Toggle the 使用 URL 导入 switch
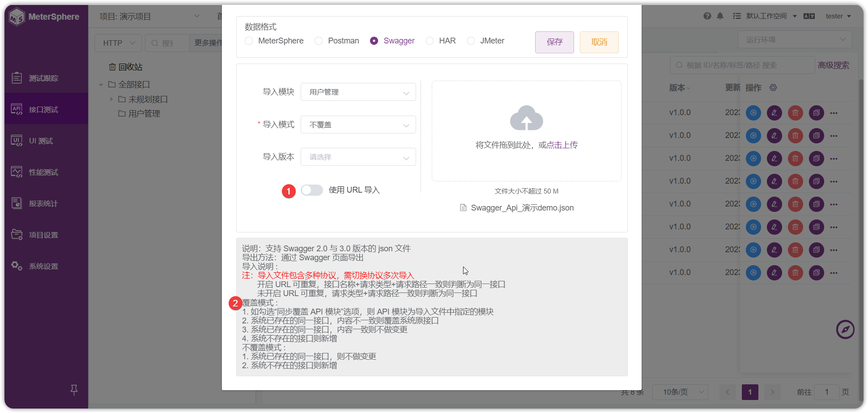The width and height of the screenshot is (868, 413). 312,190
